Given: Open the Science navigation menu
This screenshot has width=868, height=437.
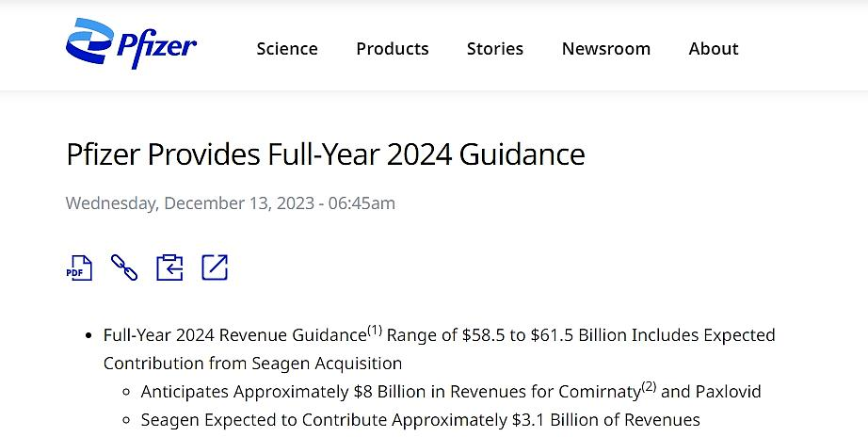Looking at the screenshot, I should click(x=287, y=49).
